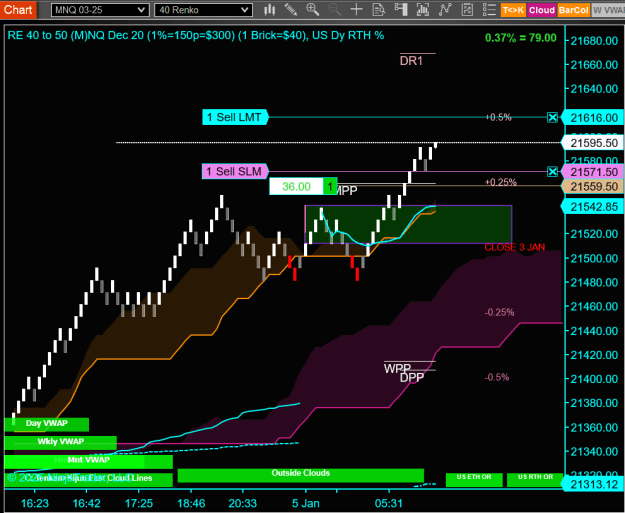Open the 40 Renko interval dropdown

[x=203, y=10]
